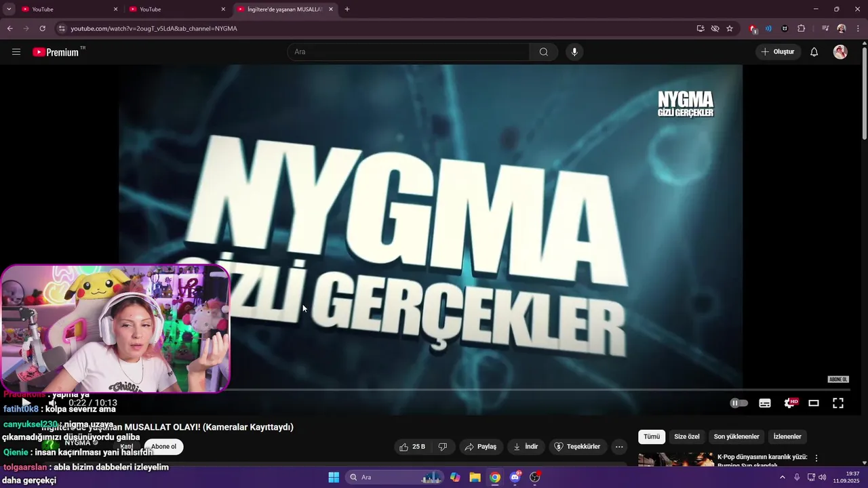Screen dimensions: 868x488
Task: Open more actions three-dot menu under video
Action: (619, 447)
